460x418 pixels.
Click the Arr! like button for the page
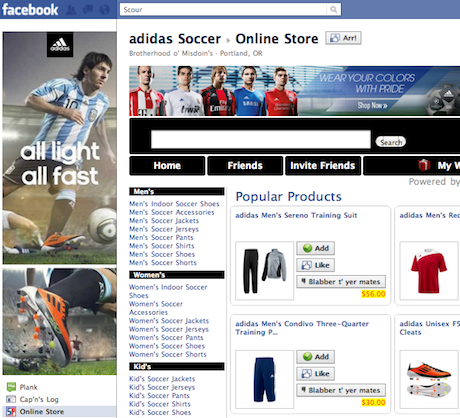[x=343, y=38]
